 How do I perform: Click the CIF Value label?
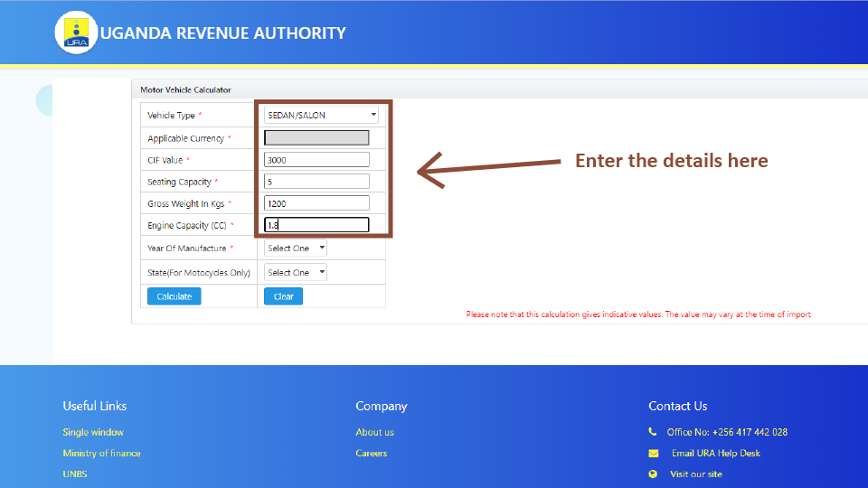(x=165, y=160)
